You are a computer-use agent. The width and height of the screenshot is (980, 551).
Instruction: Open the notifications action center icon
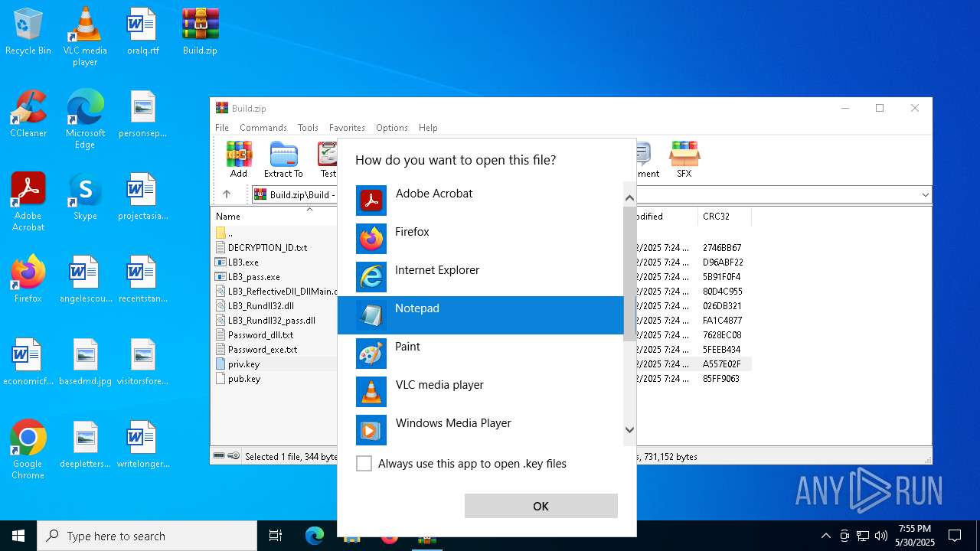click(955, 536)
